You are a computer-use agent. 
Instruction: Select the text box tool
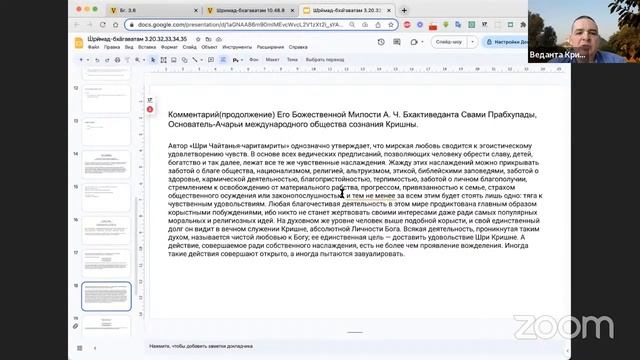click(163, 60)
